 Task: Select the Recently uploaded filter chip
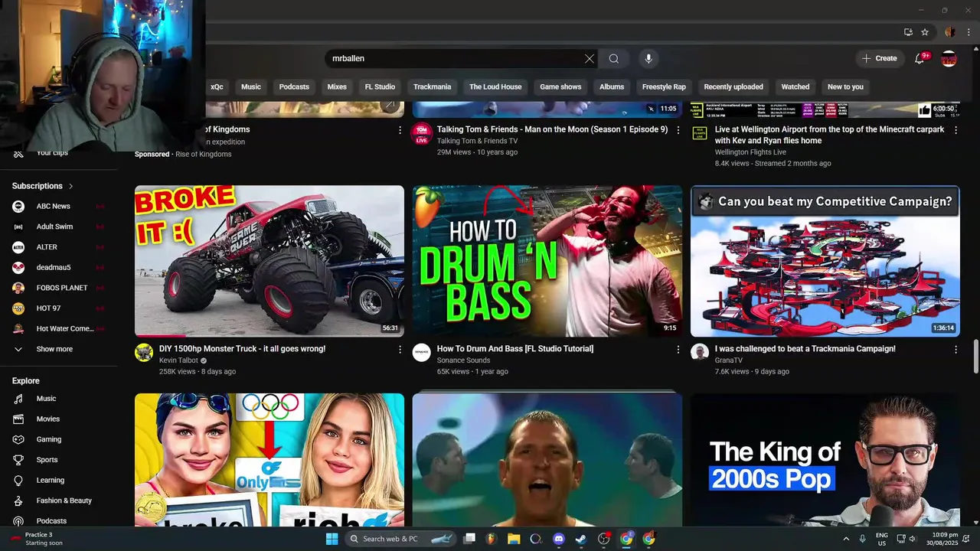pos(733,86)
